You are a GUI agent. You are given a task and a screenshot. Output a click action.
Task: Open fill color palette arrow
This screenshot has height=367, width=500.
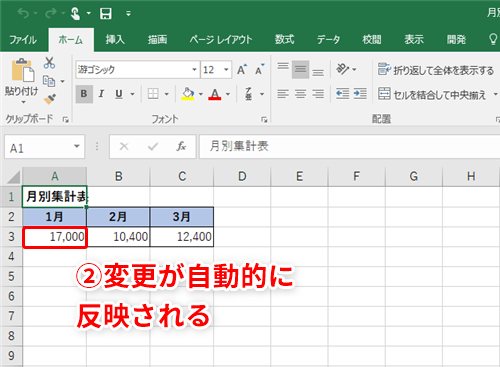(201, 94)
